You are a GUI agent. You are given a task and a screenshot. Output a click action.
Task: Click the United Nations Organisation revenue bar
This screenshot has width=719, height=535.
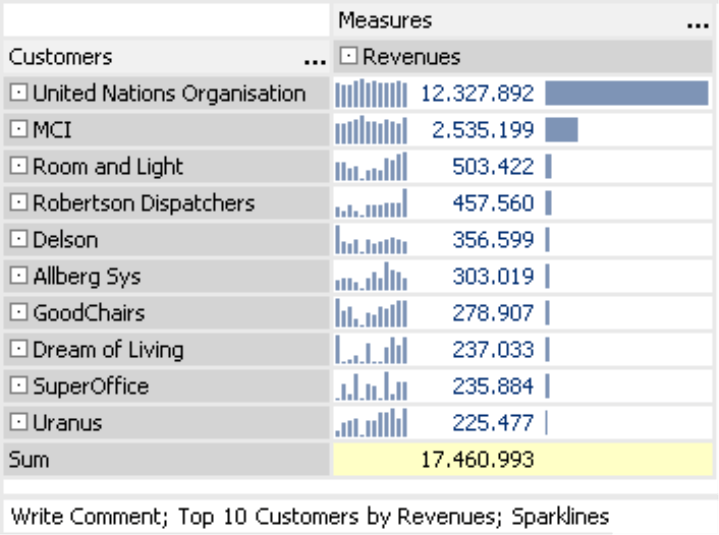click(627, 93)
